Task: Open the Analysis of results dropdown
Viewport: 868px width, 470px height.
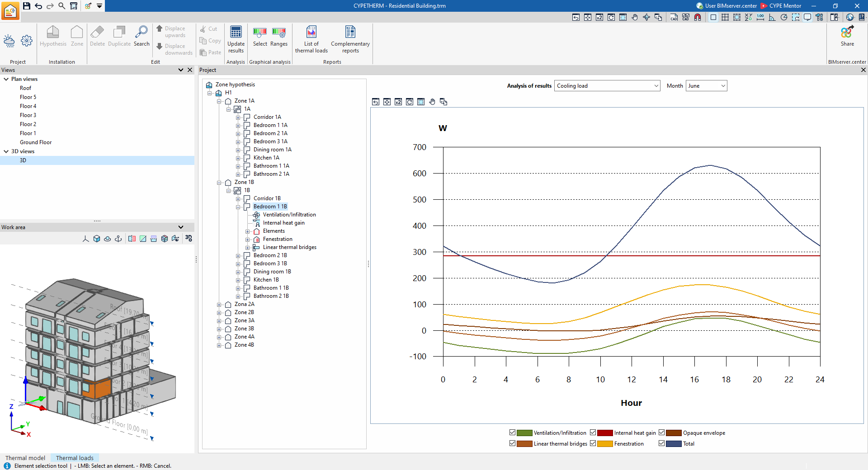Action: [607, 86]
